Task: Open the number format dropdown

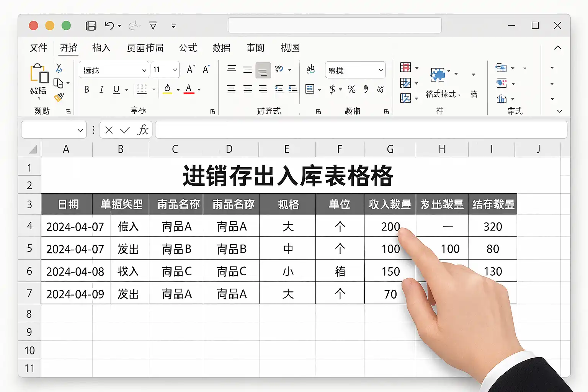Action: [x=381, y=70]
